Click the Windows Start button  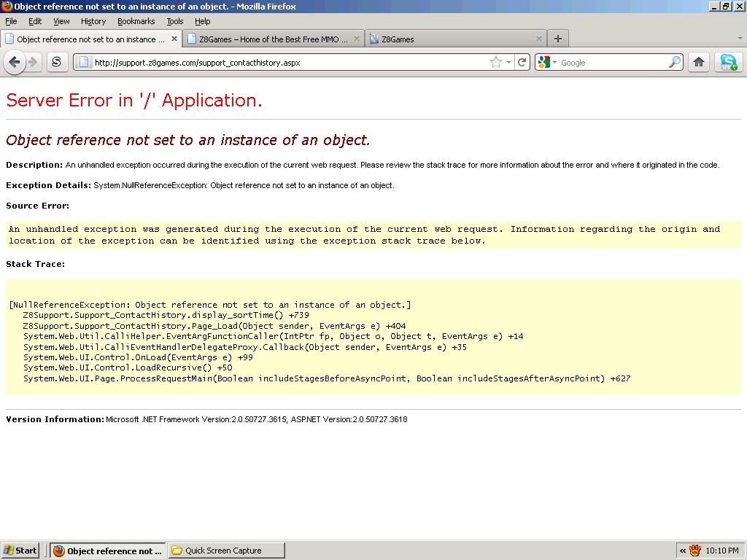pos(20,551)
